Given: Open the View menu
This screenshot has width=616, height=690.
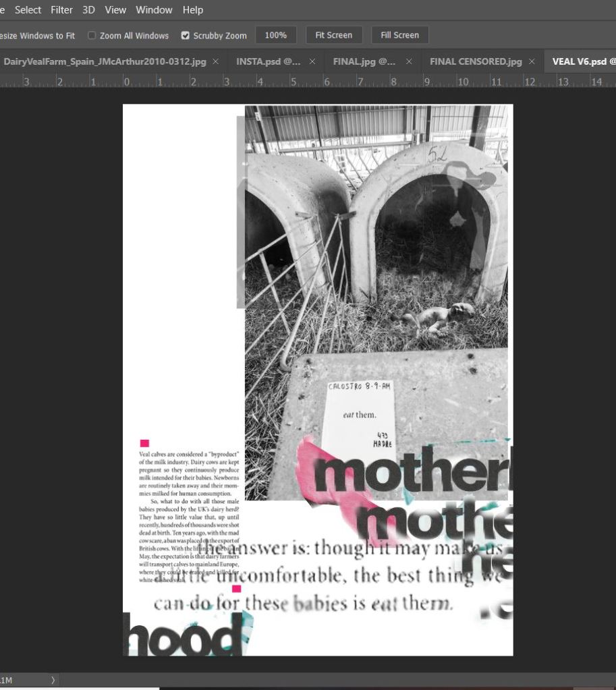Looking at the screenshot, I should (115, 10).
